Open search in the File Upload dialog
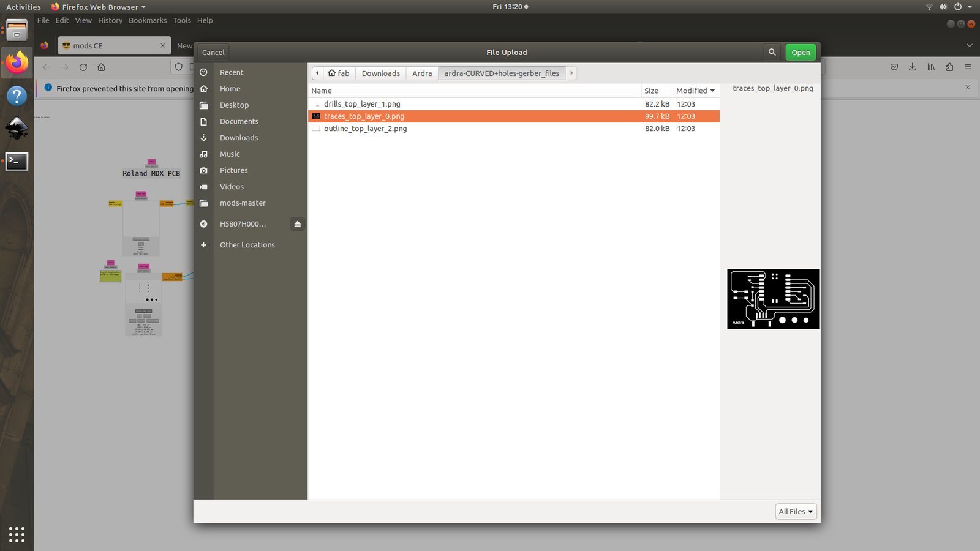Viewport: 980px width, 551px height. pyautogui.click(x=772, y=52)
